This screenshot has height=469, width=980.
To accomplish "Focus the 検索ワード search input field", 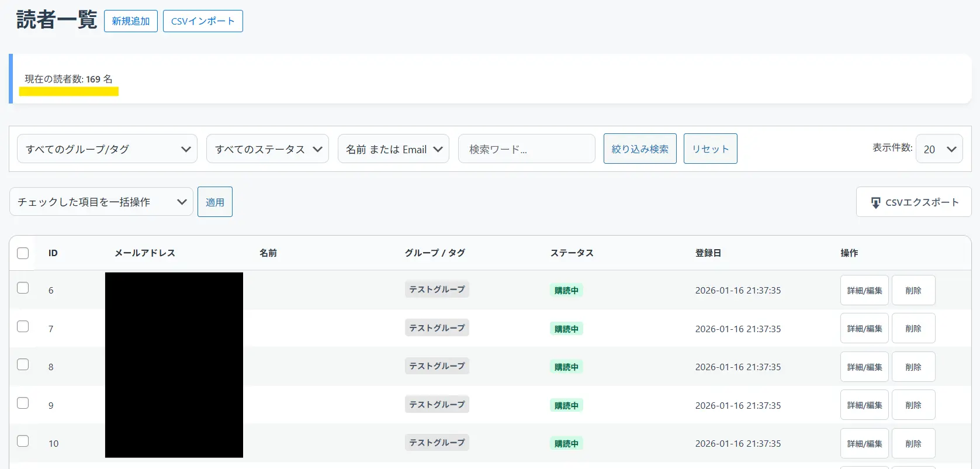I will 527,149.
